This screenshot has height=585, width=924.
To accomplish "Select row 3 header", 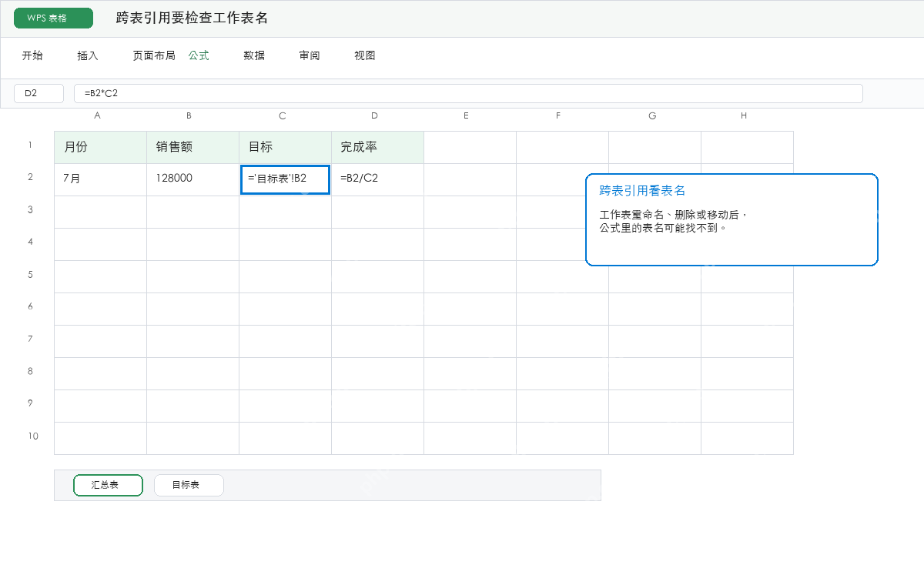I will click(x=30, y=209).
